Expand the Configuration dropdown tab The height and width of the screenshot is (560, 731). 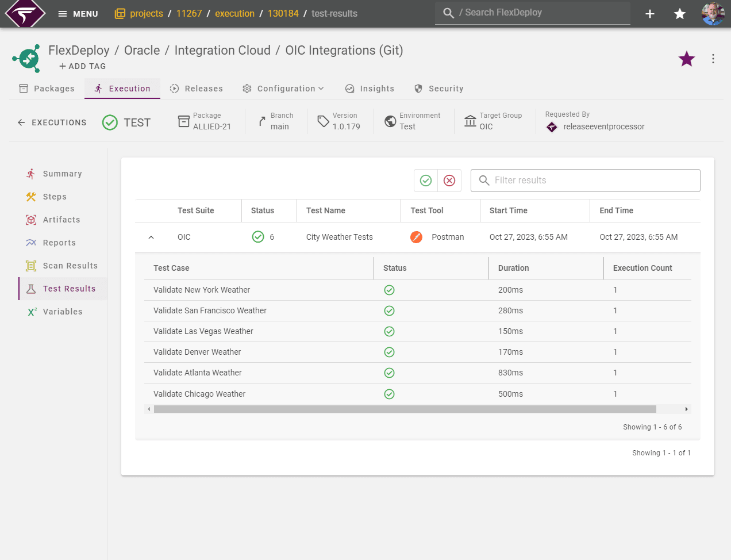point(283,89)
